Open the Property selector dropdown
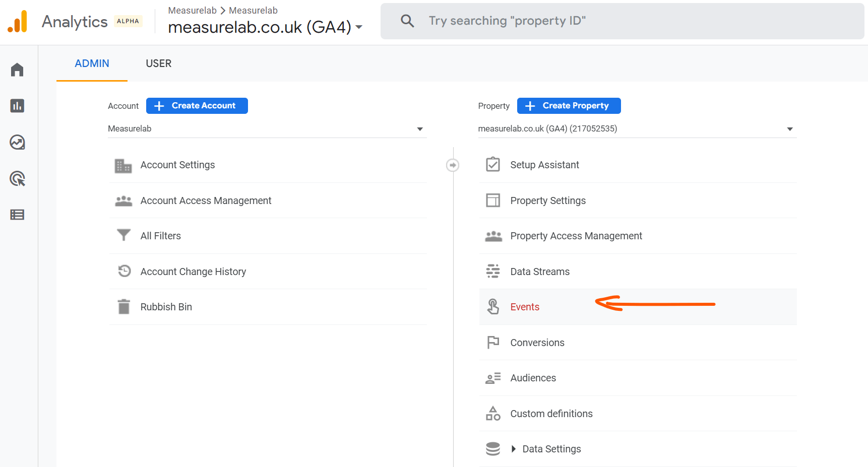Viewport: 868px width, 467px height. click(789, 128)
